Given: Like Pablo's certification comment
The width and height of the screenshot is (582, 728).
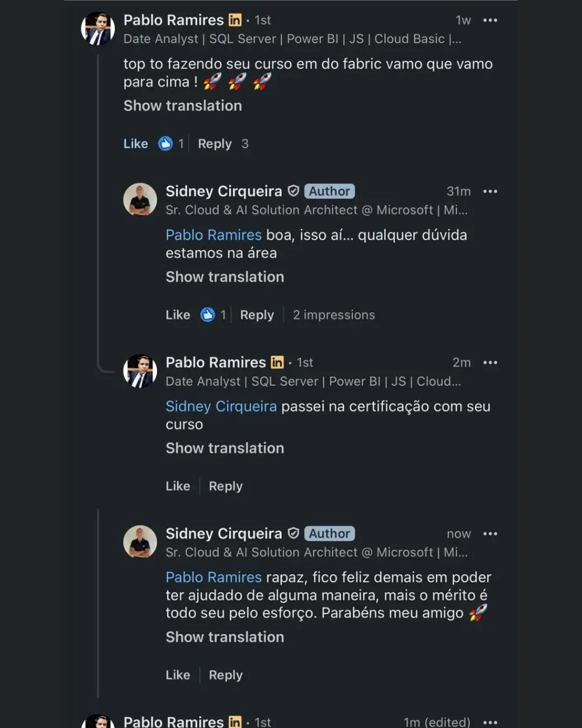Looking at the screenshot, I should point(178,486).
